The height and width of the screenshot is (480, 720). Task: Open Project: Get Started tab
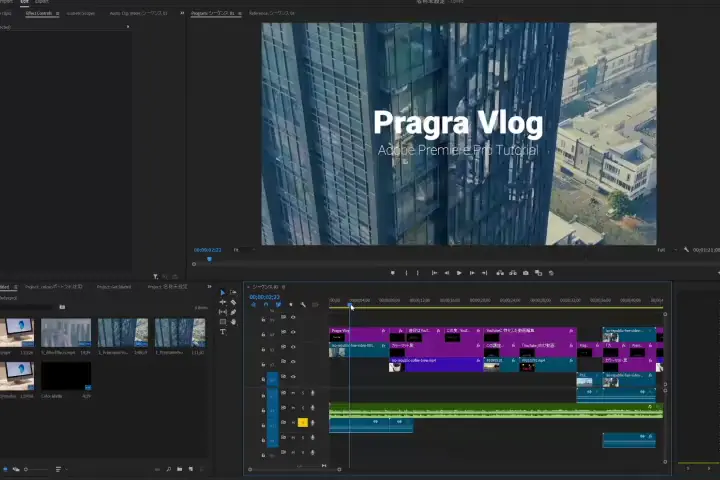114,287
